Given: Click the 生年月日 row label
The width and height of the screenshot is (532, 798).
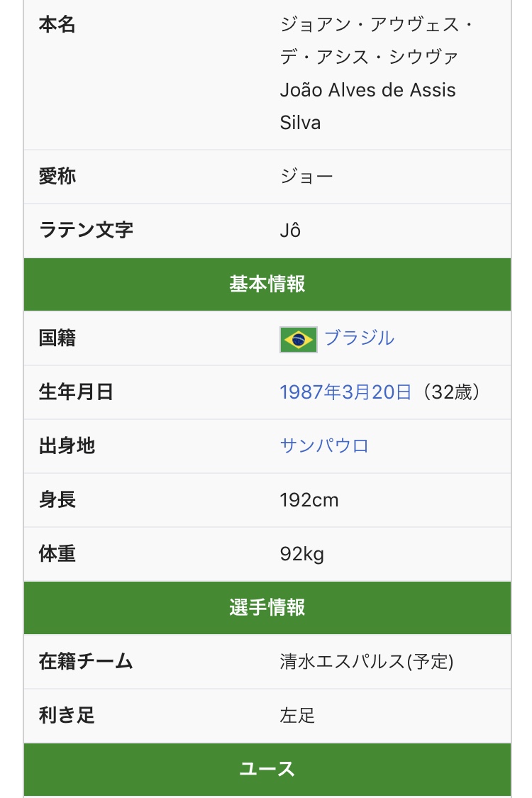Looking at the screenshot, I should pyautogui.click(x=76, y=392).
